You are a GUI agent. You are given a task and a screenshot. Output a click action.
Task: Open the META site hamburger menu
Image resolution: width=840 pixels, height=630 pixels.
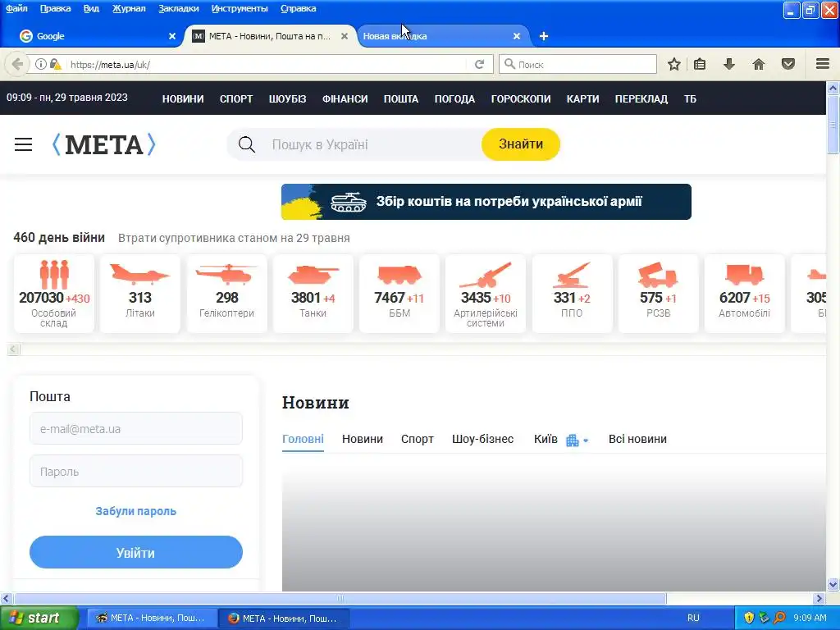tap(23, 144)
